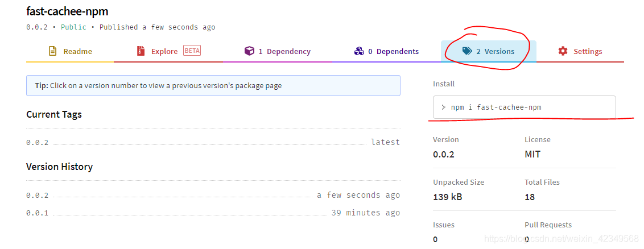Select the 2 Versions tab
644x249 pixels.
(x=488, y=51)
